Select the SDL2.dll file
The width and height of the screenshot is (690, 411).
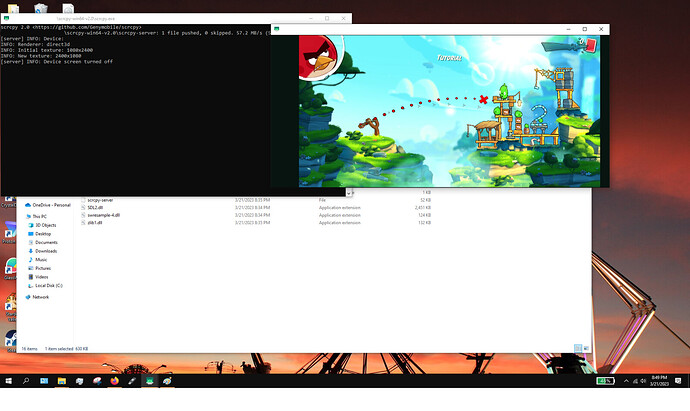[96, 207]
